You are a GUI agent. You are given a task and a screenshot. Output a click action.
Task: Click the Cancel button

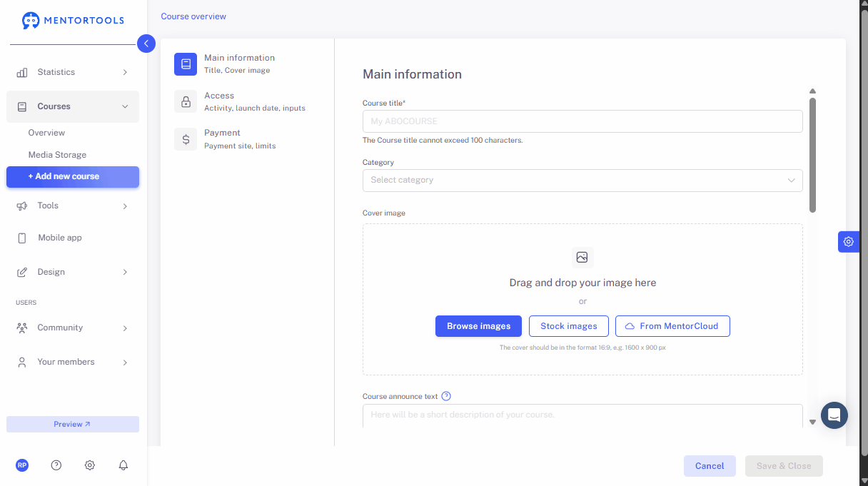(710, 466)
